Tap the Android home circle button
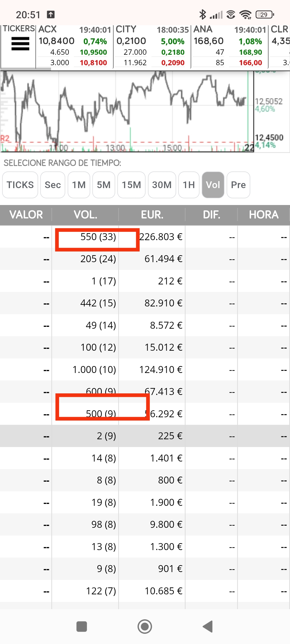 point(145,627)
